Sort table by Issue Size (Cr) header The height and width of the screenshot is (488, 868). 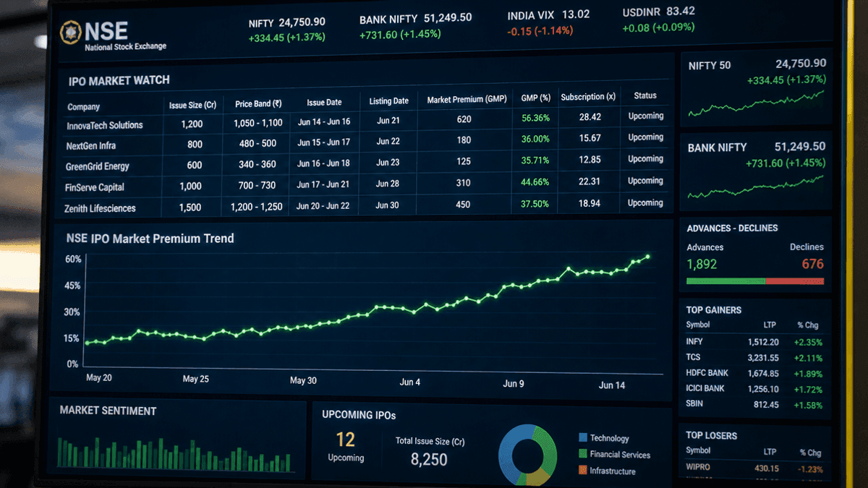click(x=192, y=105)
